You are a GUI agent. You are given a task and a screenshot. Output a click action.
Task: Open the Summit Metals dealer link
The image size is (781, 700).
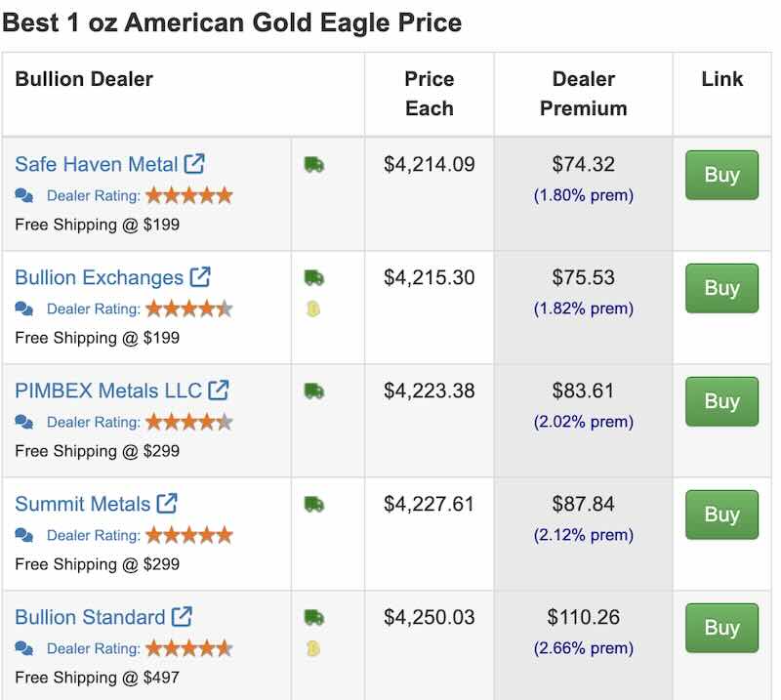coord(82,504)
